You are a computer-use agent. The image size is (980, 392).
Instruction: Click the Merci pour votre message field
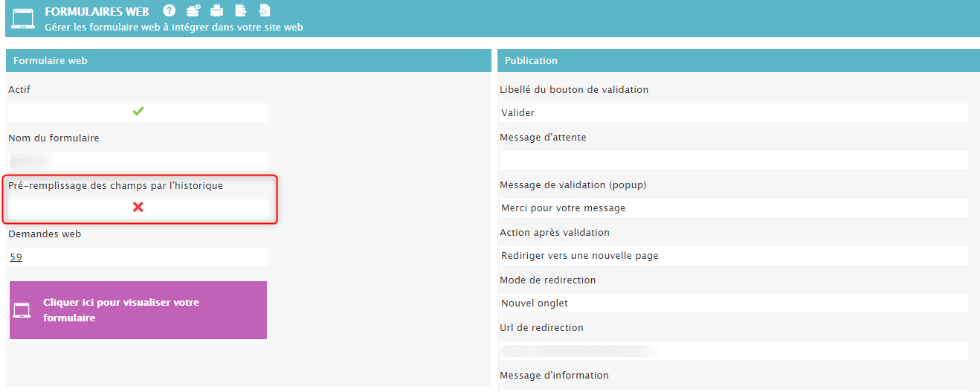coord(732,208)
